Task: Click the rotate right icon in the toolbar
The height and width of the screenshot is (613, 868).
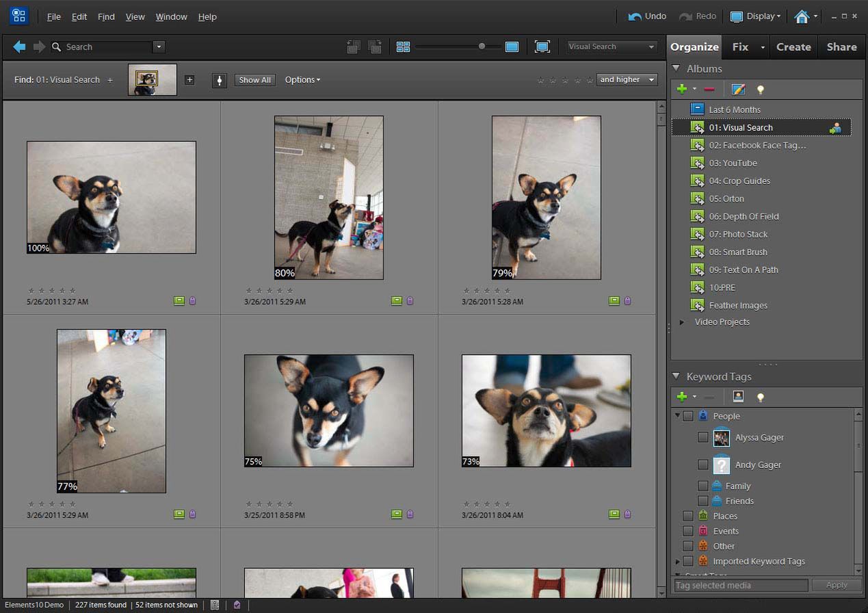Action: [x=375, y=47]
